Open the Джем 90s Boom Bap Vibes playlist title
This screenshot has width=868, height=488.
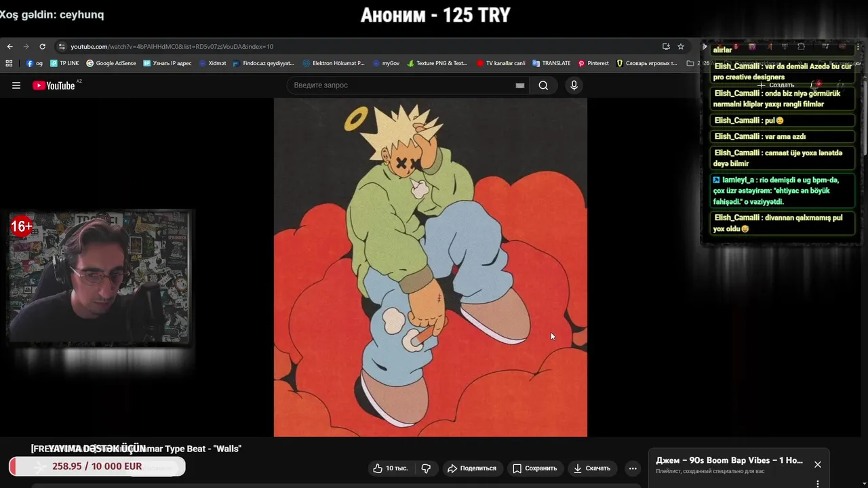pyautogui.click(x=729, y=460)
